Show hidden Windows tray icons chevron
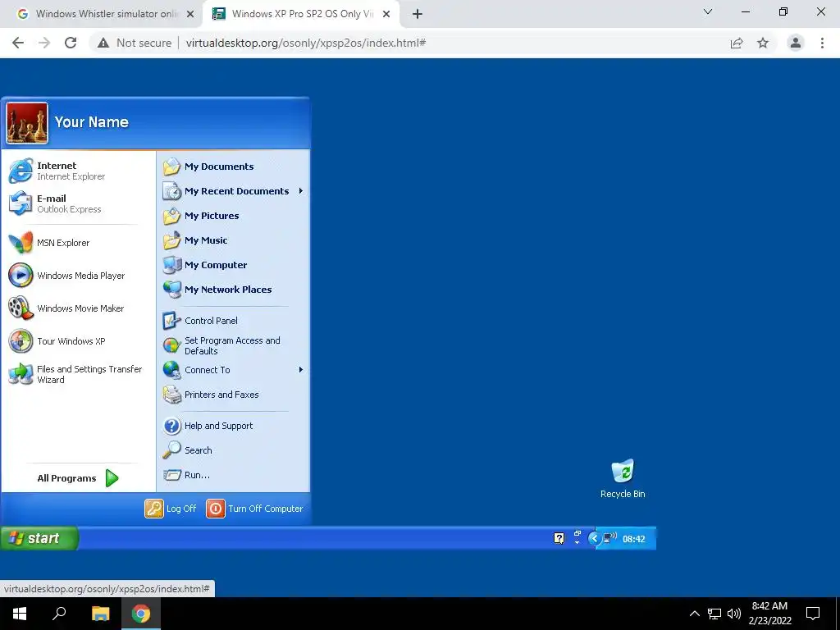The height and width of the screenshot is (630, 840). pyautogui.click(x=694, y=614)
